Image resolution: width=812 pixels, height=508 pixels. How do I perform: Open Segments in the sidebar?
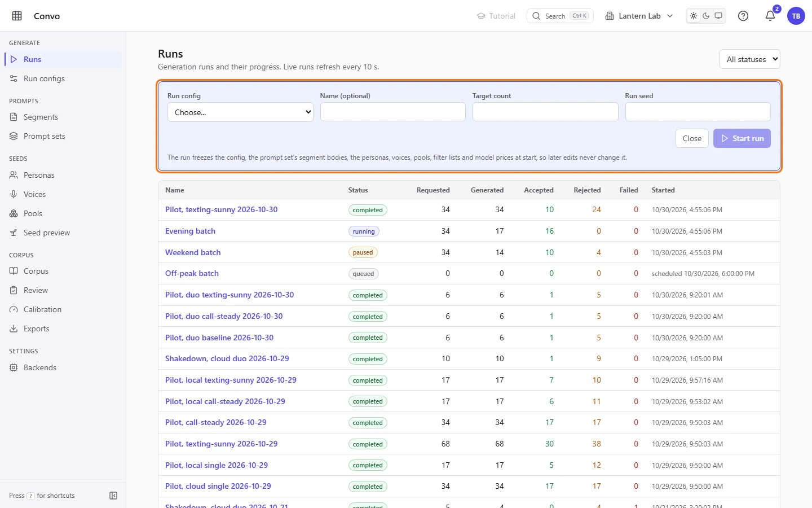tap(63, 117)
